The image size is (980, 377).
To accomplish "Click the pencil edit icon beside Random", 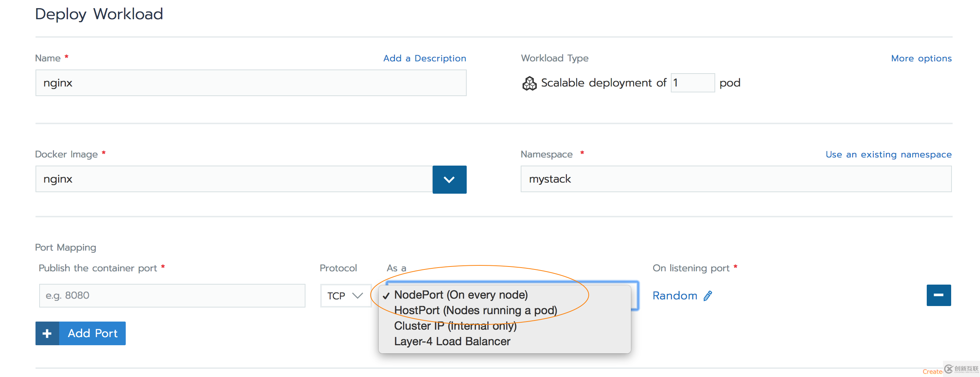I will coord(707,296).
